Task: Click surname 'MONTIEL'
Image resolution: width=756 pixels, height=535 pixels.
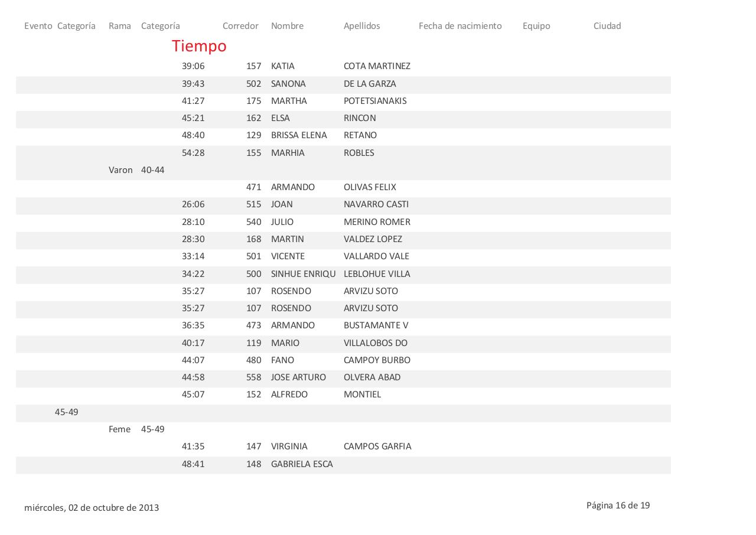Action: coord(362,394)
